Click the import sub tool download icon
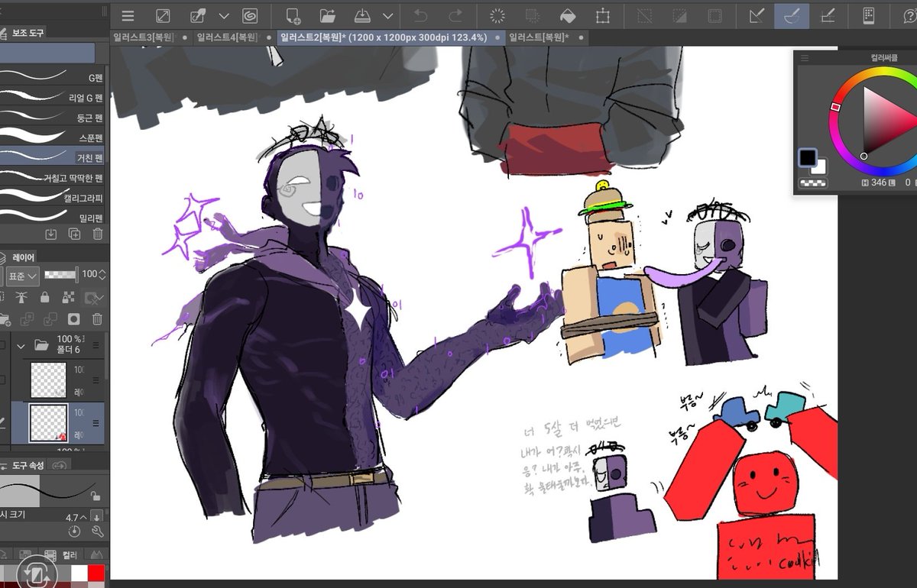The width and height of the screenshot is (917, 588). point(51,234)
